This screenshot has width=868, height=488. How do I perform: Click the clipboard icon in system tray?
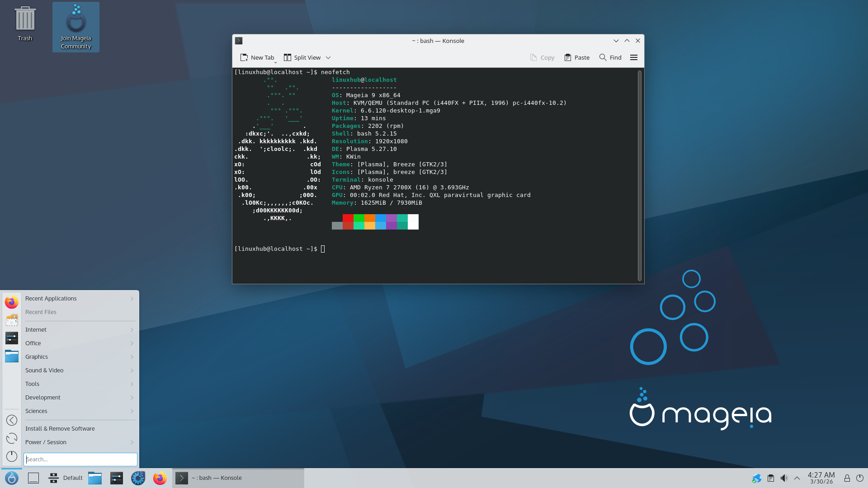point(771,478)
